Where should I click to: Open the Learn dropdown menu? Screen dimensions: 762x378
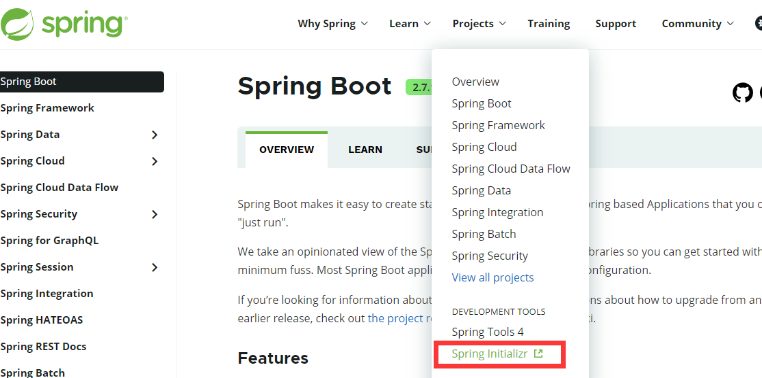(410, 23)
